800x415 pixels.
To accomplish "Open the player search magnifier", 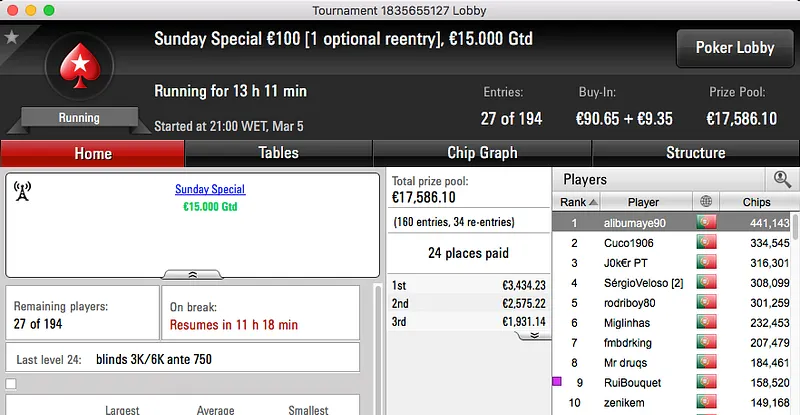I will point(780,179).
